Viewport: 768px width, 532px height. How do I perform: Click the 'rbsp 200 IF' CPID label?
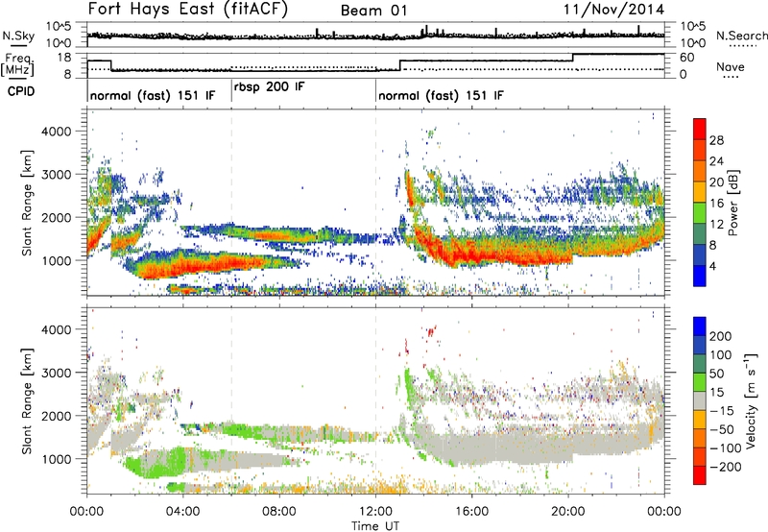(270, 87)
